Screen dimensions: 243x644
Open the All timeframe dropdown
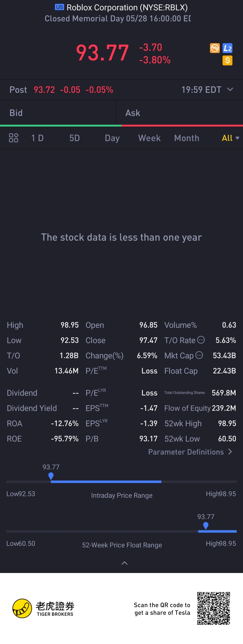(x=230, y=138)
